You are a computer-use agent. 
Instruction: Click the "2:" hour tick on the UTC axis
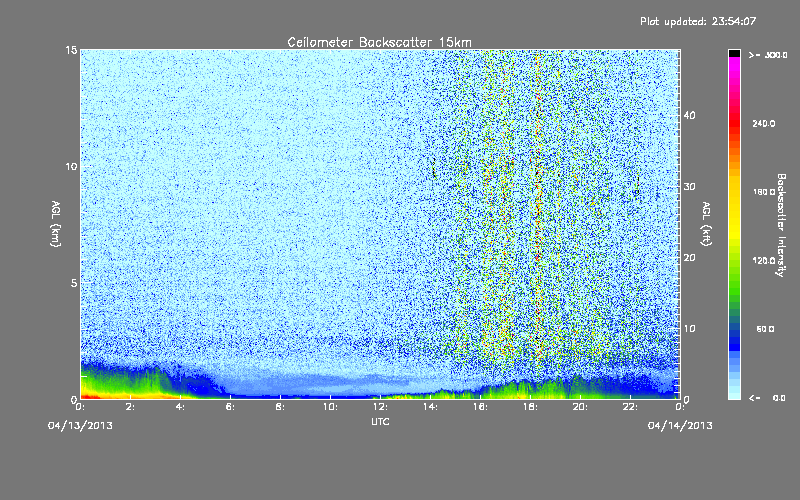click(x=130, y=407)
